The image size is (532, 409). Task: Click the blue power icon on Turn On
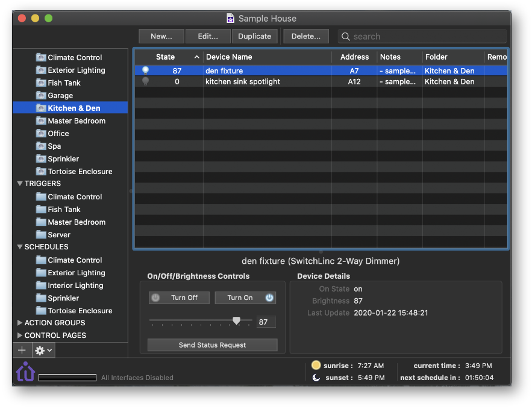coord(269,298)
